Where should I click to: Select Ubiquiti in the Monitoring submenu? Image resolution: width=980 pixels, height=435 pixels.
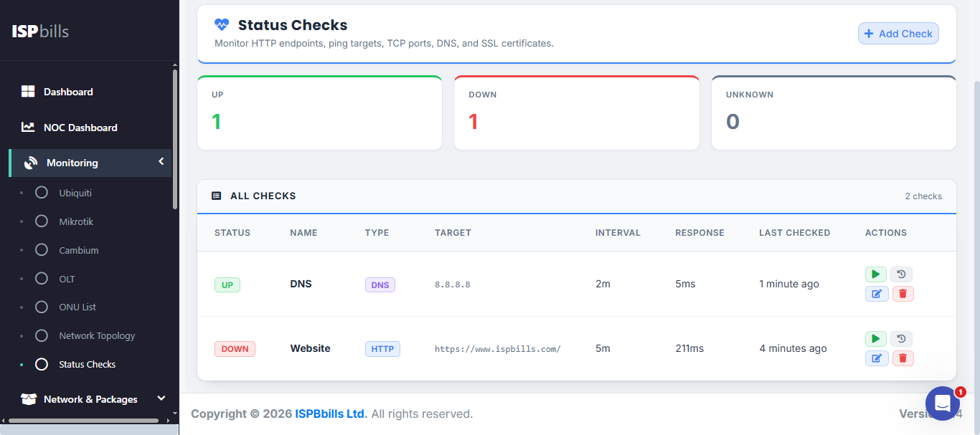(74, 192)
